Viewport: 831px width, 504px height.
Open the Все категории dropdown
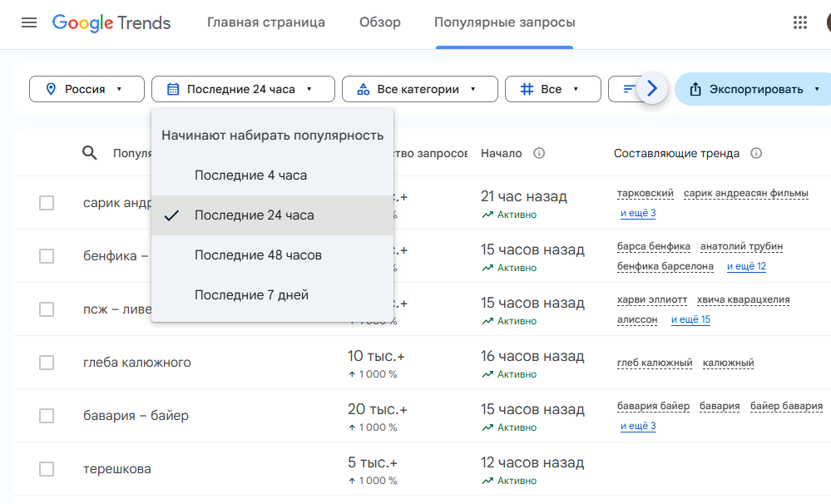tap(420, 89)
